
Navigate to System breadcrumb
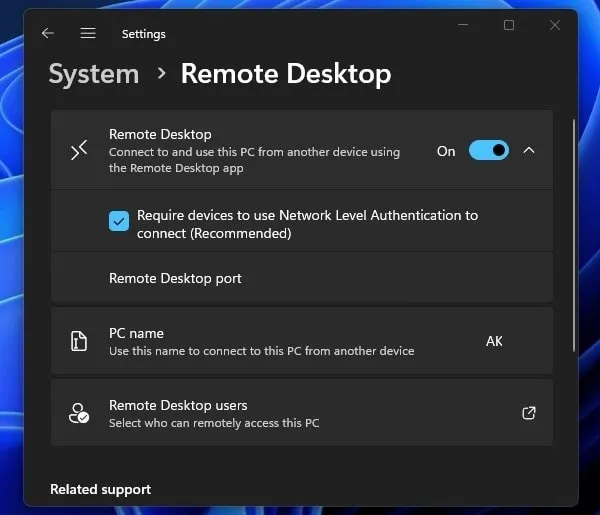(x=94, y=74)
